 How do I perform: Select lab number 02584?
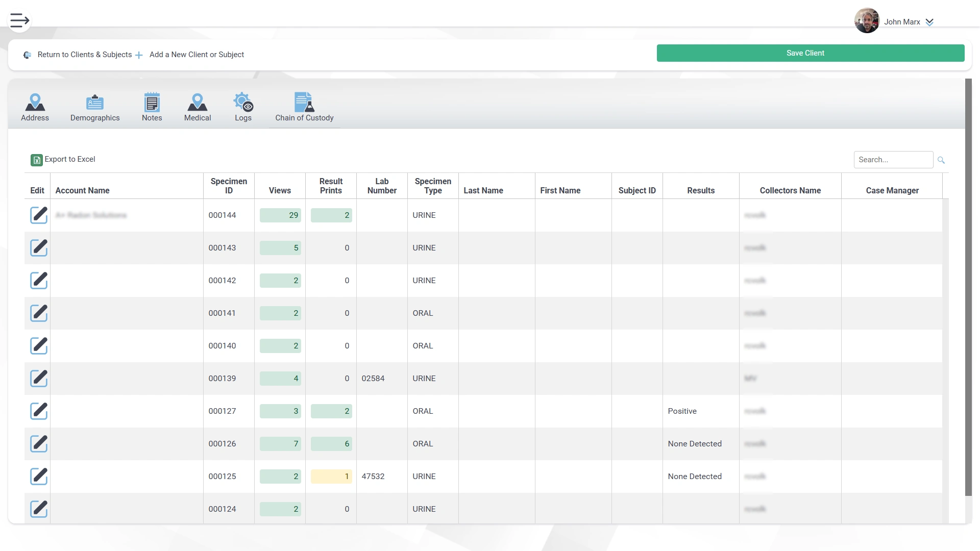click(x=373, y=379)
